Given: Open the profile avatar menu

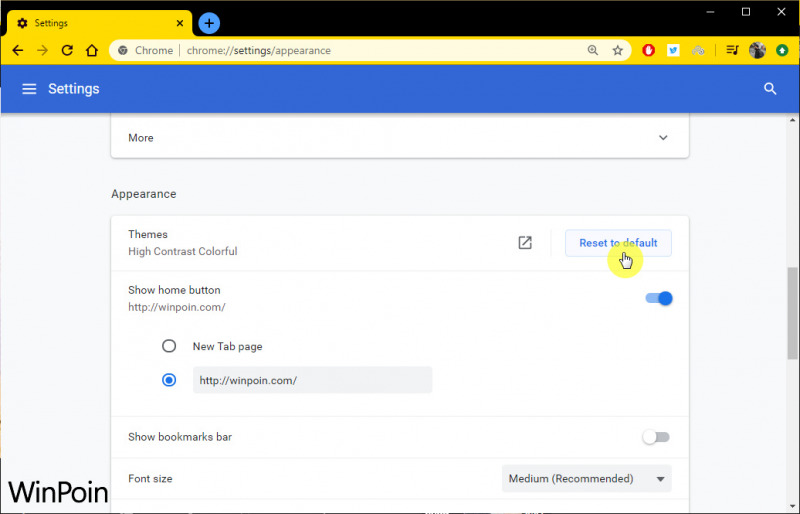Looking at the screenshot, I should pyautogui.click(x=758, y=50).
